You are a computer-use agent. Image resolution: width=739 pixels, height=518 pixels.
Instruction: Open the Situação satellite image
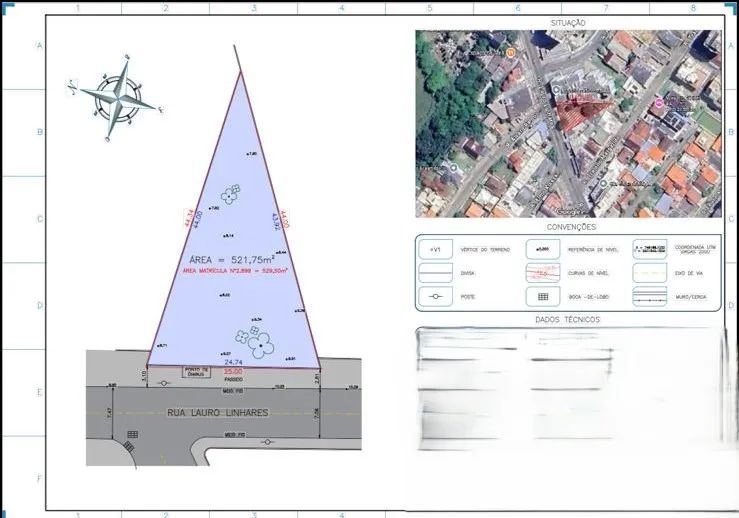568,123
